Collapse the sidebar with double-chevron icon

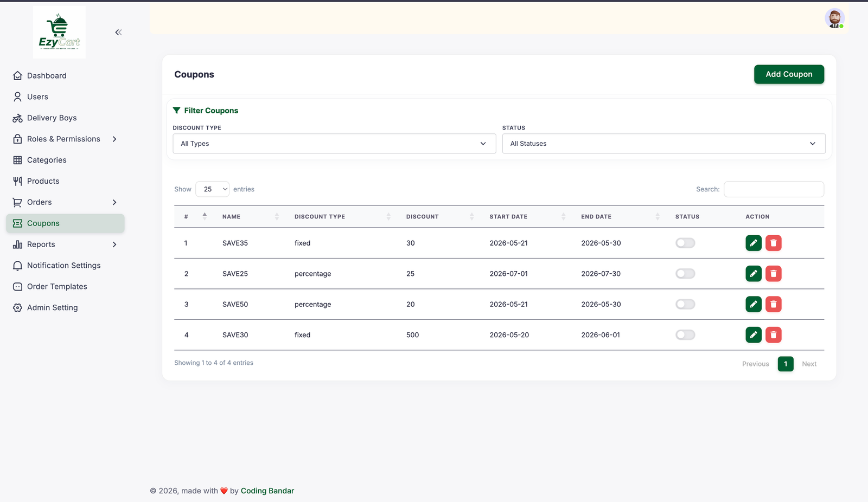click(x=118, y=33)
